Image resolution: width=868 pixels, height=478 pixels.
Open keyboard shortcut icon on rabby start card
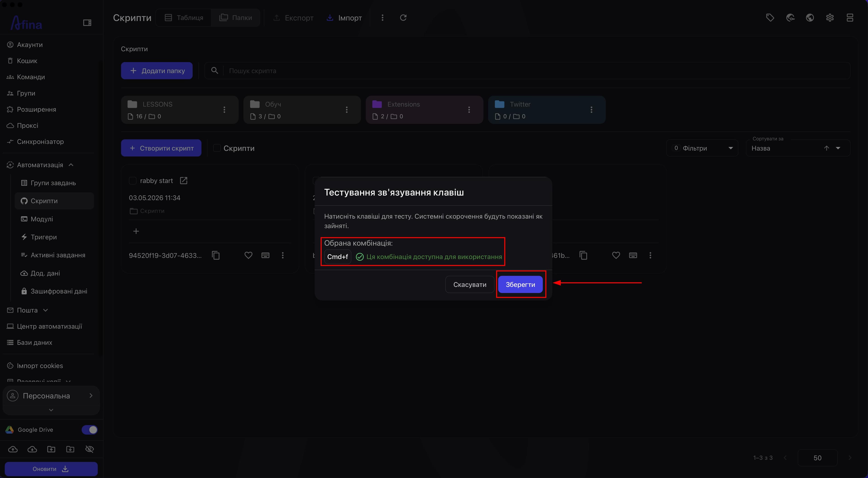click(266, 255)
